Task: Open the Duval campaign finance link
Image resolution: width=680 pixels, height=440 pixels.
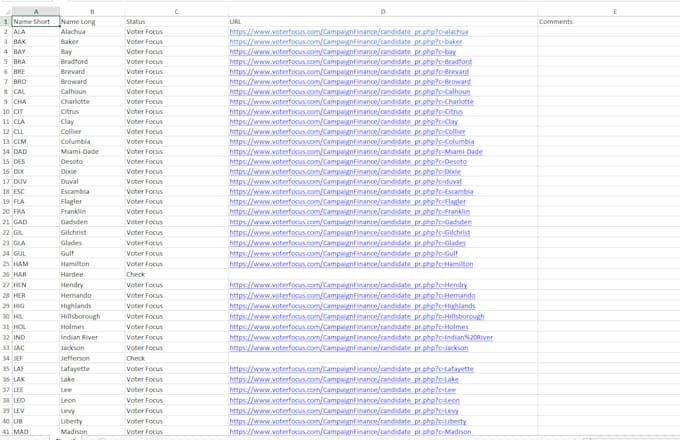Action: (x=345, y=182)
